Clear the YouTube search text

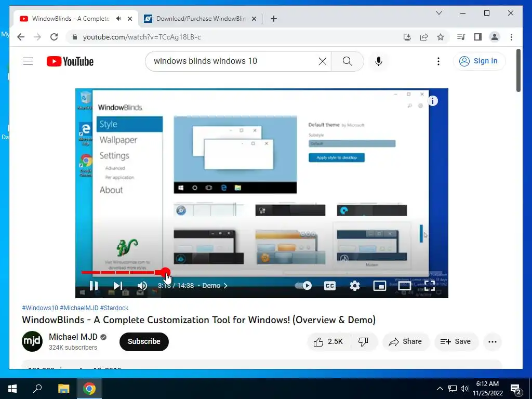pyautogui.click(x=322, y=61)
